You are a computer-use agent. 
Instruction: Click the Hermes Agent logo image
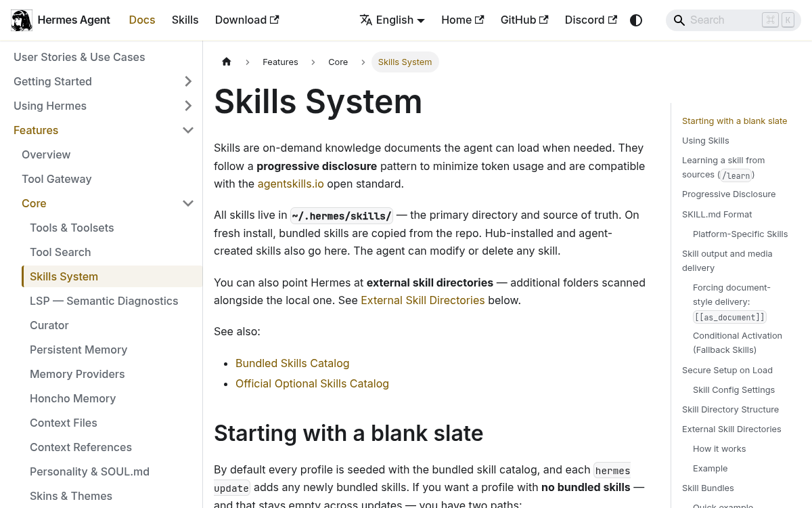tap(22, 20)
